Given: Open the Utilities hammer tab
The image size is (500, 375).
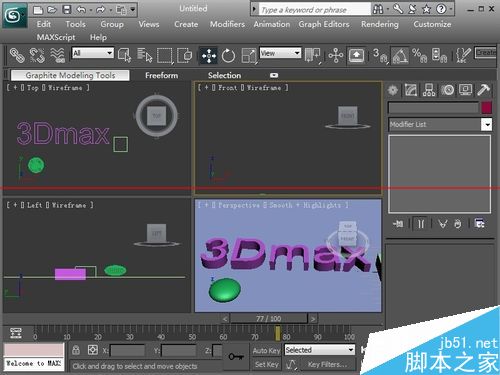Looking at the screenshot, I should pos(483,90).
